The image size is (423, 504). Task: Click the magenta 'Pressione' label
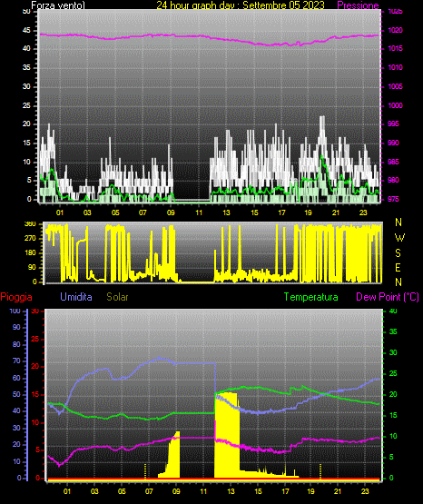[x=358, y=5]
